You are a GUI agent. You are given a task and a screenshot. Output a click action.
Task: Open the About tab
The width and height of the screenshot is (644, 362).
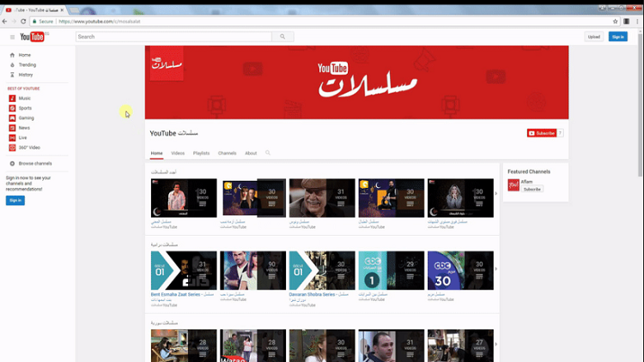251,153
